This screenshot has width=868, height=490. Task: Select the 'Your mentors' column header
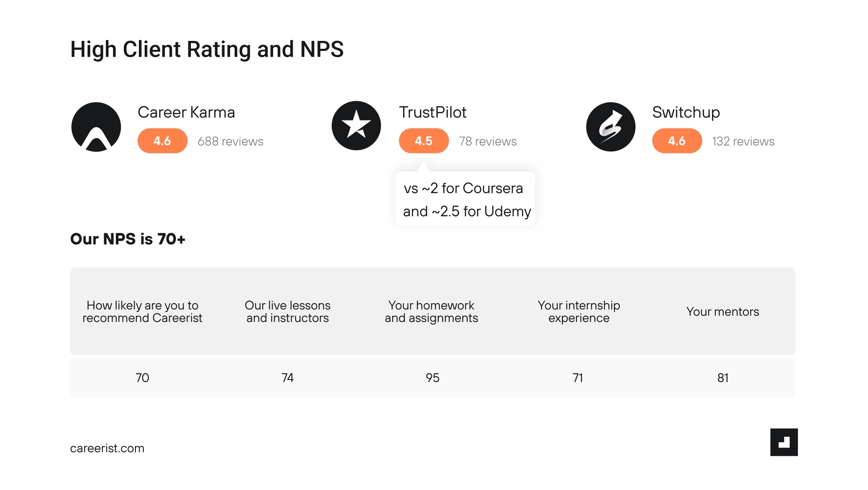point(722,312)
